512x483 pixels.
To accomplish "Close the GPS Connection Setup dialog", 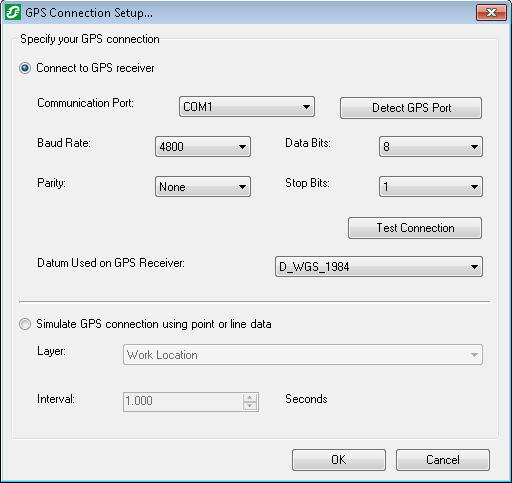I will tap(491, 13).
